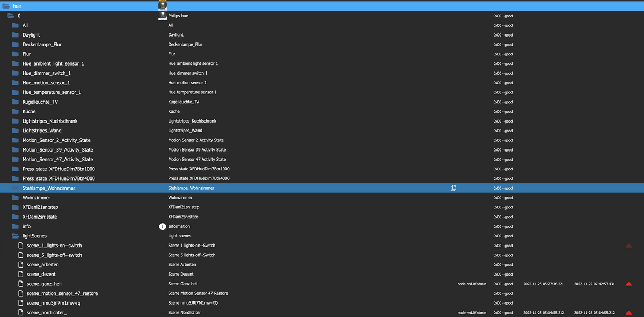The width and height of the screenshot is (644, 317).
Task: Collapse the instance 0 folder
Action: point(11,16)
